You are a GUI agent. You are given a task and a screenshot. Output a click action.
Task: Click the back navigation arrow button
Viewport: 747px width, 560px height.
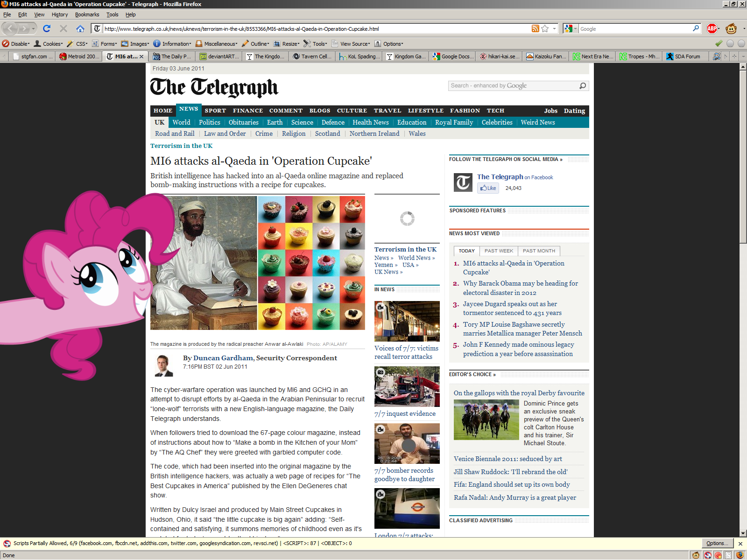click(x=11, y=28)
